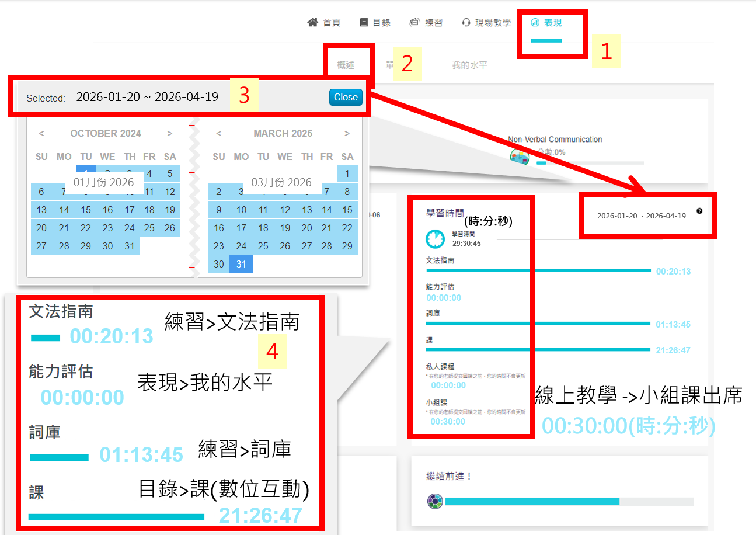Click the 首頁 home icon
This screenshot has height=535, width=756.
point(312,22)
